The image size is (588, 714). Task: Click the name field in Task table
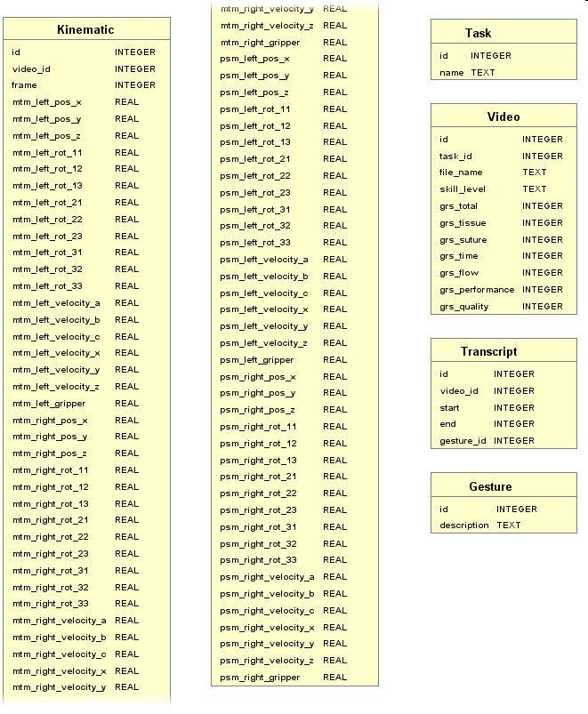pos(503,72)
